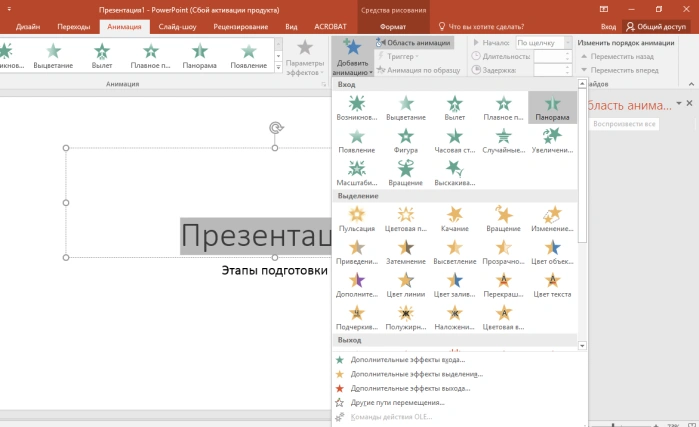Viewport: 699px width, 427px height.
Task: Choose Часовая стрелка entrance effect
Action: click(455, 141)
